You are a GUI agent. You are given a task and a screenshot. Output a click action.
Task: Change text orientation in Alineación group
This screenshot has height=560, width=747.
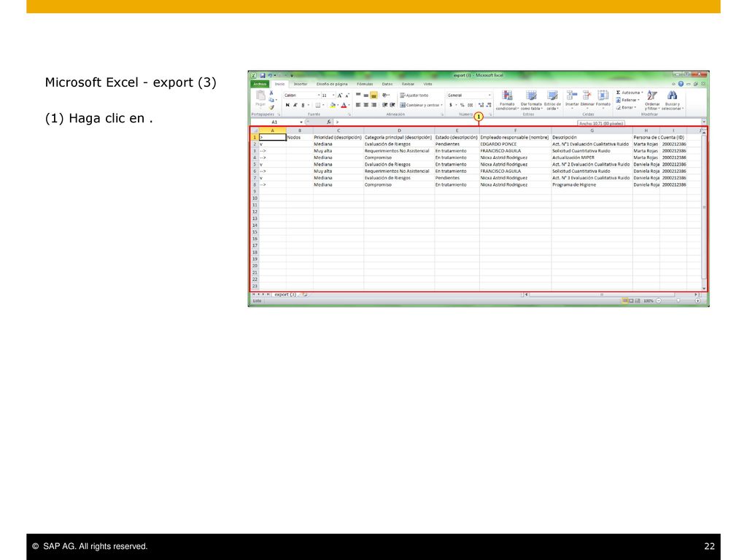(386, 96)
